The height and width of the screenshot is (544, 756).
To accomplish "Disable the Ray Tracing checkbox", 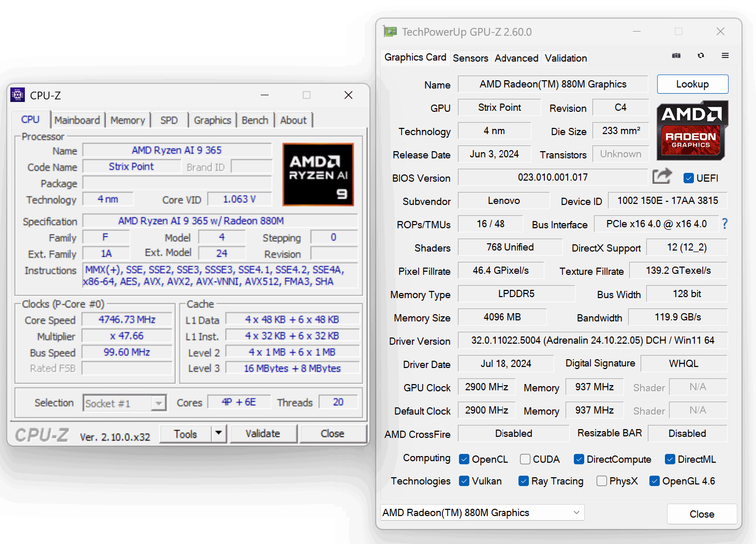I will (x=524, y=481).
